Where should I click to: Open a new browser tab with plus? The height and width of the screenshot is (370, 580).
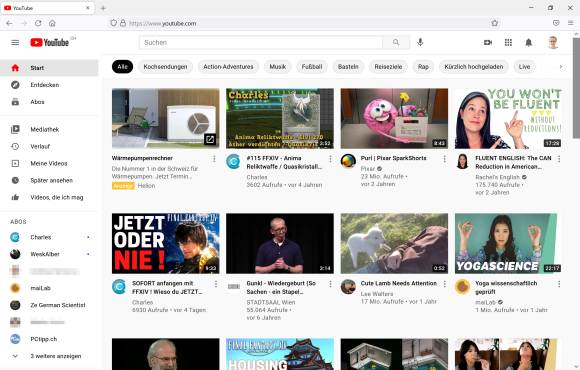(103, 8)
